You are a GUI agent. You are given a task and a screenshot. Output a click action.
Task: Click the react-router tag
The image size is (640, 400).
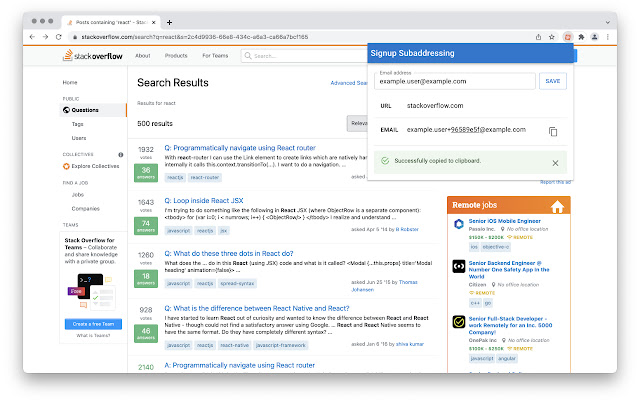pyautogui.click(x=205, y=178)
